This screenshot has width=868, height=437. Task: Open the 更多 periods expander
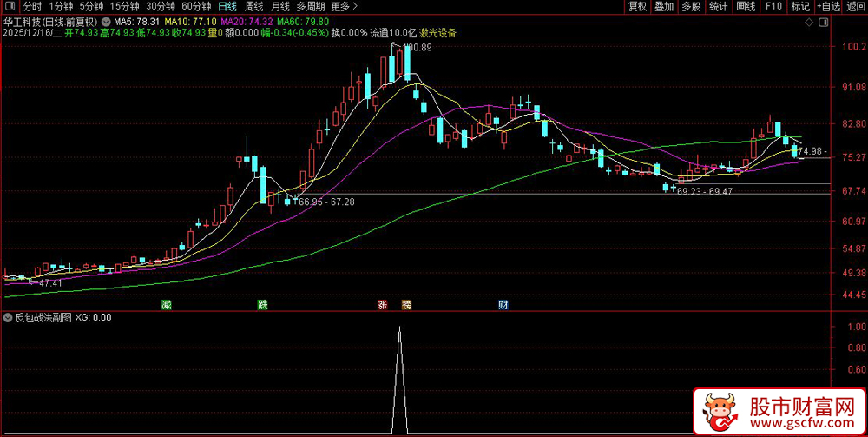[x=341, y=6]
